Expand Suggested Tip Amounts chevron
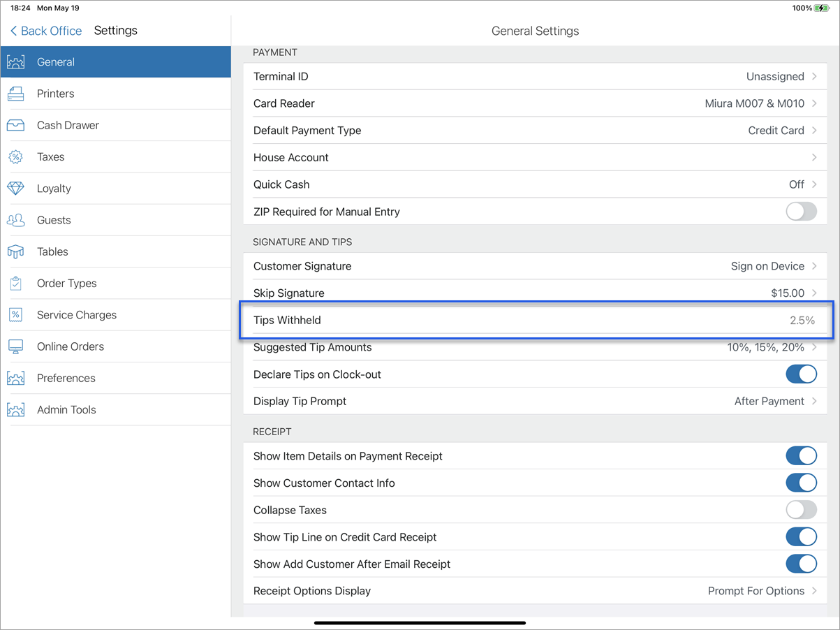 [x=814, y=347]
